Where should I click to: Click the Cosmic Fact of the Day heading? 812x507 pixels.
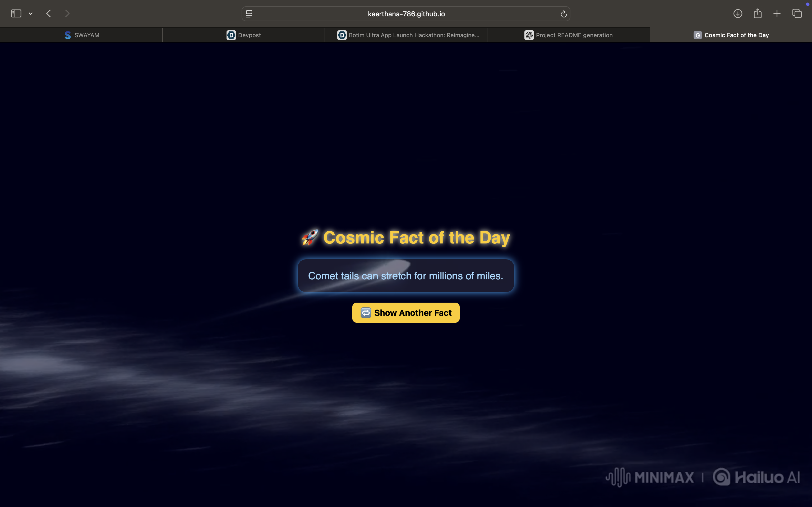point(416,237)
